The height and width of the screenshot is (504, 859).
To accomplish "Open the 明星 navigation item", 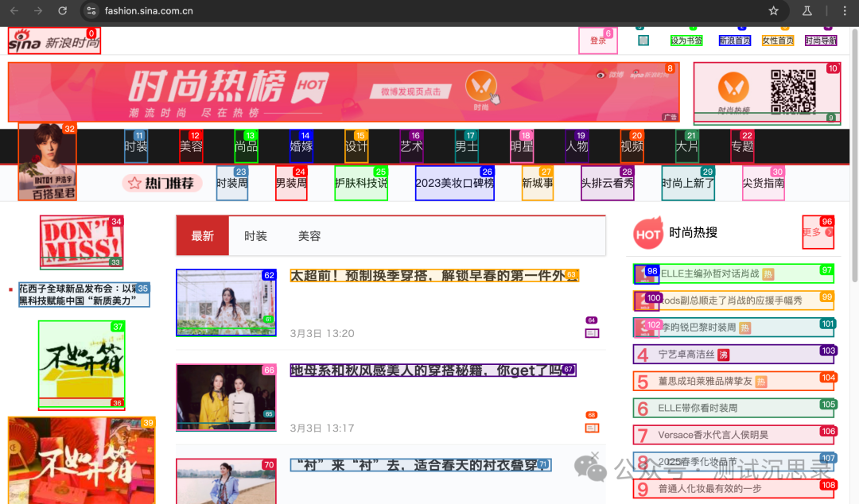I will tap(522, 146).
